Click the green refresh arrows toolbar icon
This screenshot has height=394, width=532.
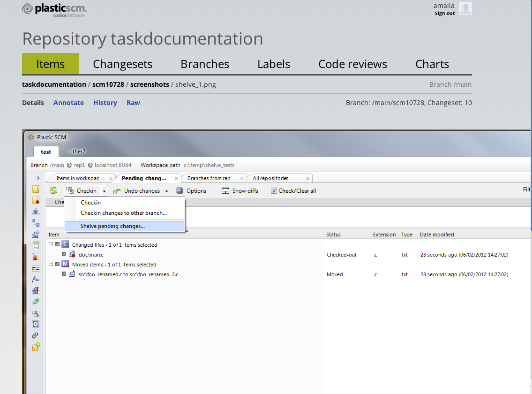53,190
